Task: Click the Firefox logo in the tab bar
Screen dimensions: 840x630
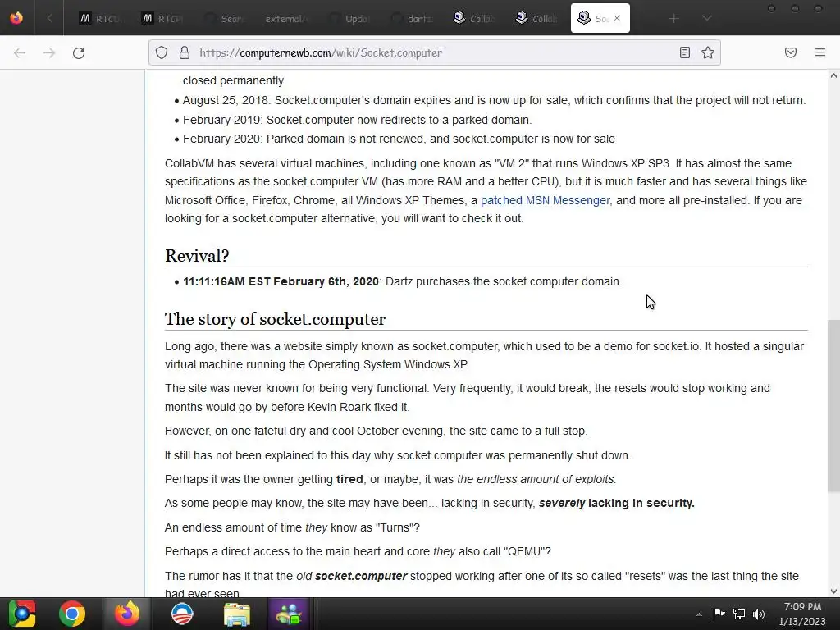Action: click(16, 18)
